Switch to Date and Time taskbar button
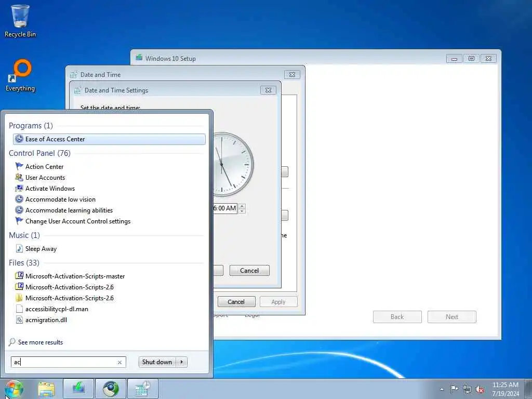The image size is (532, 399). tap(142, 389)
